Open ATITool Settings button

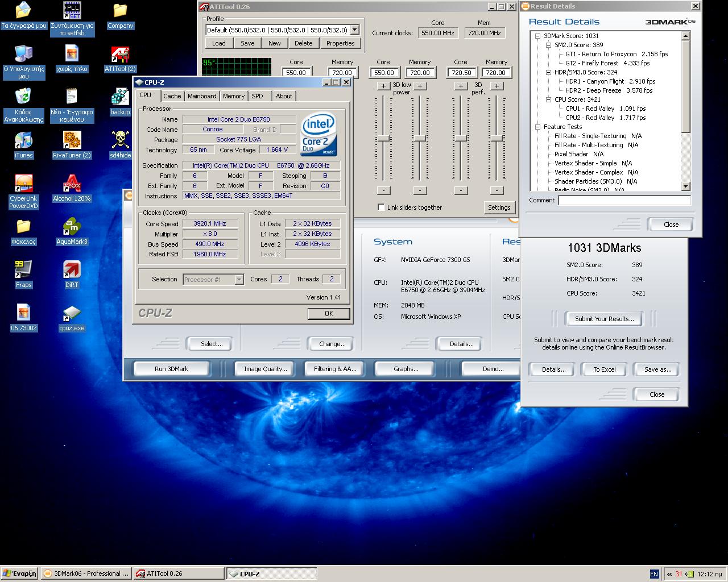point(499,207)
